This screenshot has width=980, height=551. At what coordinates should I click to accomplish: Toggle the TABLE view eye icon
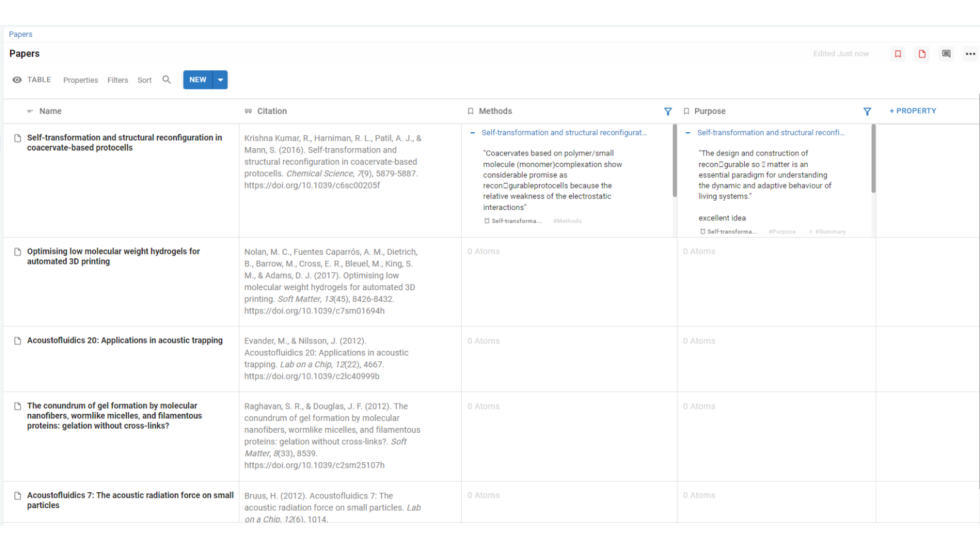17,80
